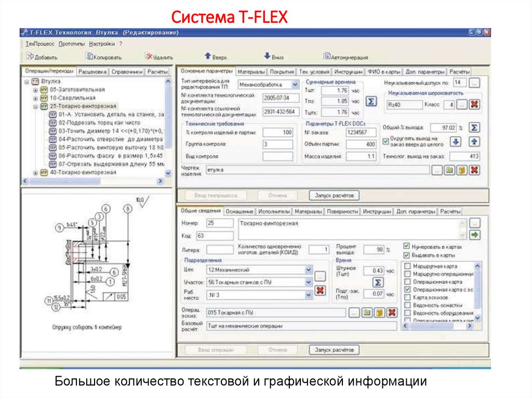Image resolution: width=532 pixels, height=398 pixels.
Task: Toggle Выдавать в карты checkbox
Action: pos(406,255)
